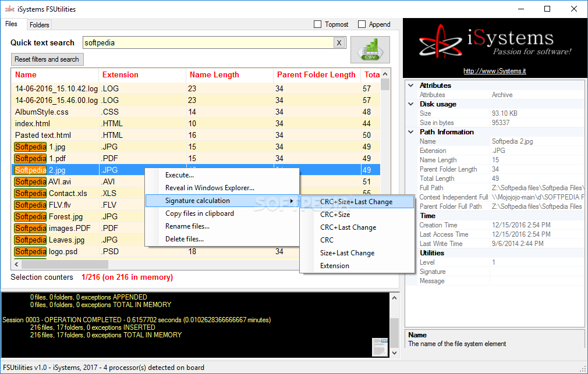The height and width of the screenshot is (374, 588).
Task: Switch to the Folders tab
Action: (40, 25)
